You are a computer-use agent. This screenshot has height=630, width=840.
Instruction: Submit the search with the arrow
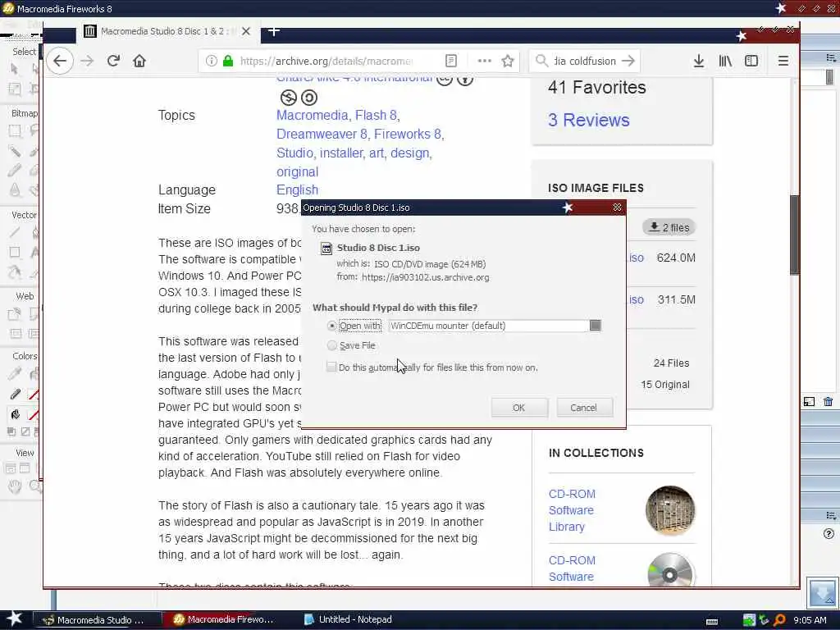(x=628, y=61)
